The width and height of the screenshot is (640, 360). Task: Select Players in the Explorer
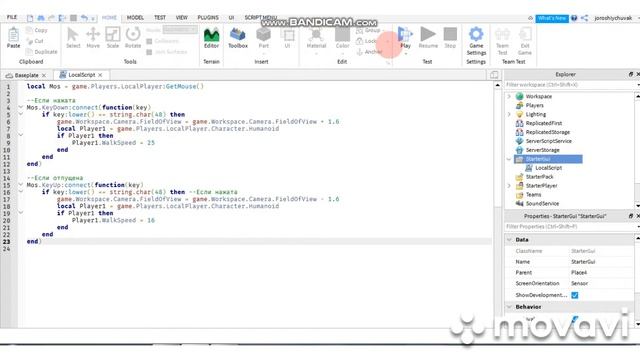[x=534, y=105]
